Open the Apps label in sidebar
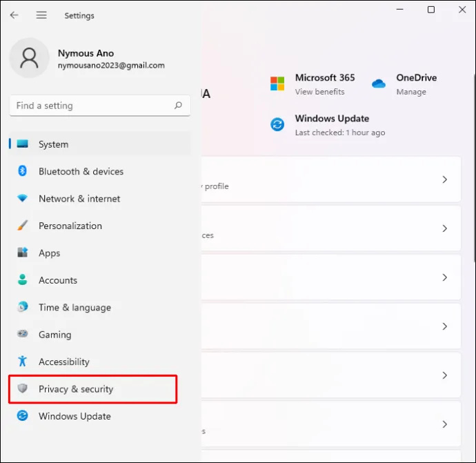Viewport: 476px width, 463px height. pos(50,253)
